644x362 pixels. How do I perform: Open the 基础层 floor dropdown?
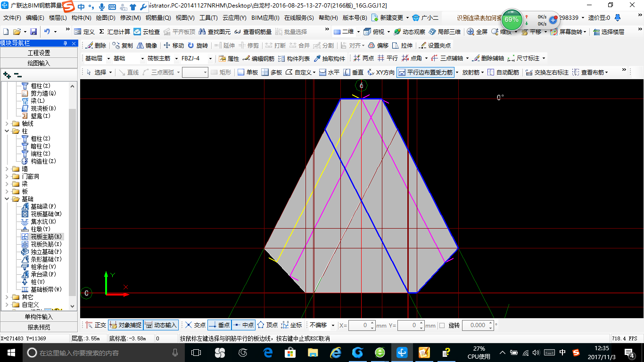pos(108,58)
